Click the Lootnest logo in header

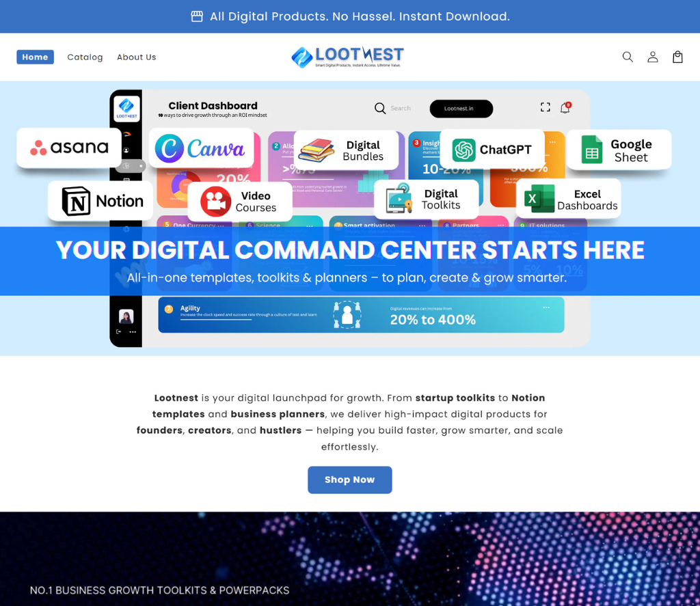[348, 57]
